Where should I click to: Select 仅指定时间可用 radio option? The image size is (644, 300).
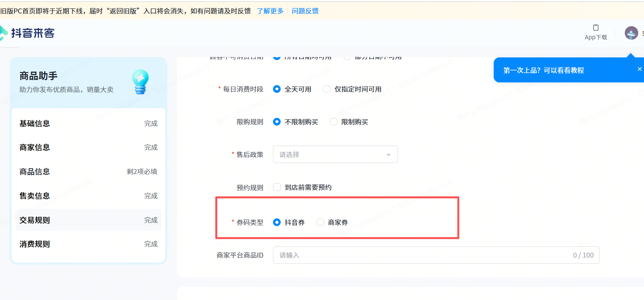[327, 89]
